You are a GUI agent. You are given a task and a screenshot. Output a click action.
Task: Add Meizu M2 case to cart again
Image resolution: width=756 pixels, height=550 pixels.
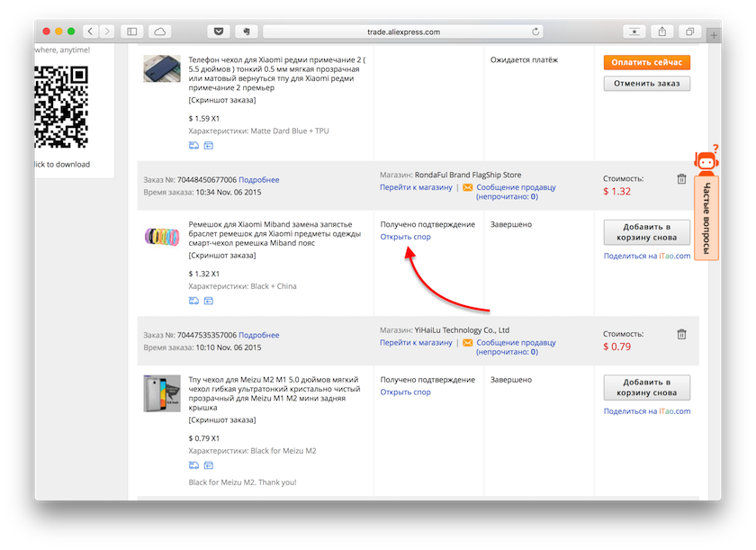pyautogui.click(x=646, y=387)
